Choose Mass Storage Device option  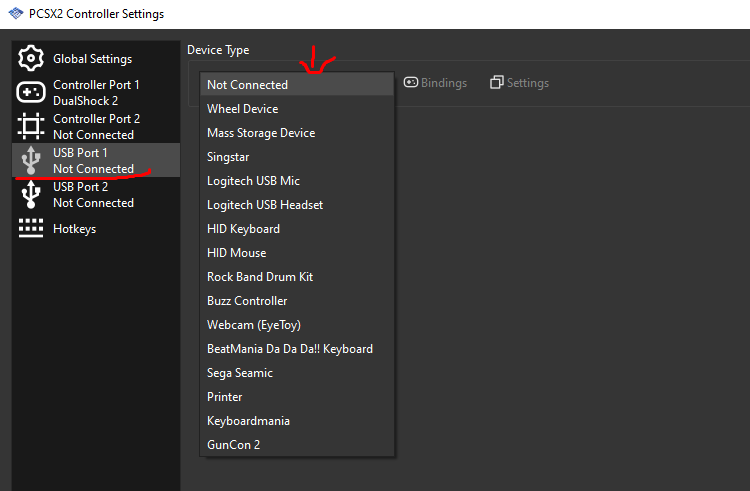click(x=297, y=132)
